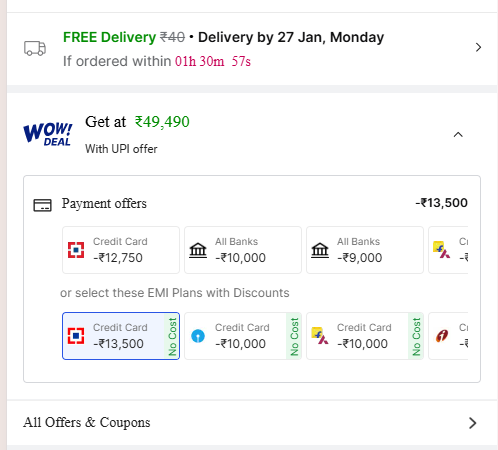Screen dimensions: 498x450
Task: Click the Get at ₹49,490 price
Action: coord(137,122)
